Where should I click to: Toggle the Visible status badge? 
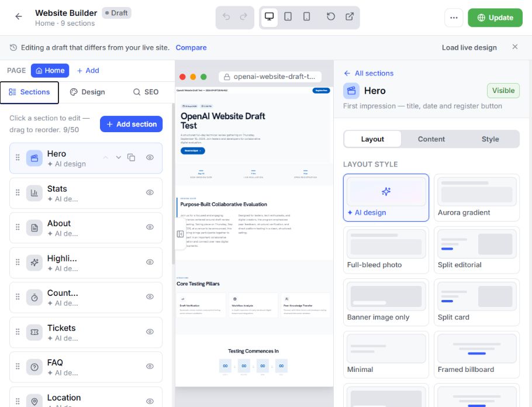tap(503, 91)
